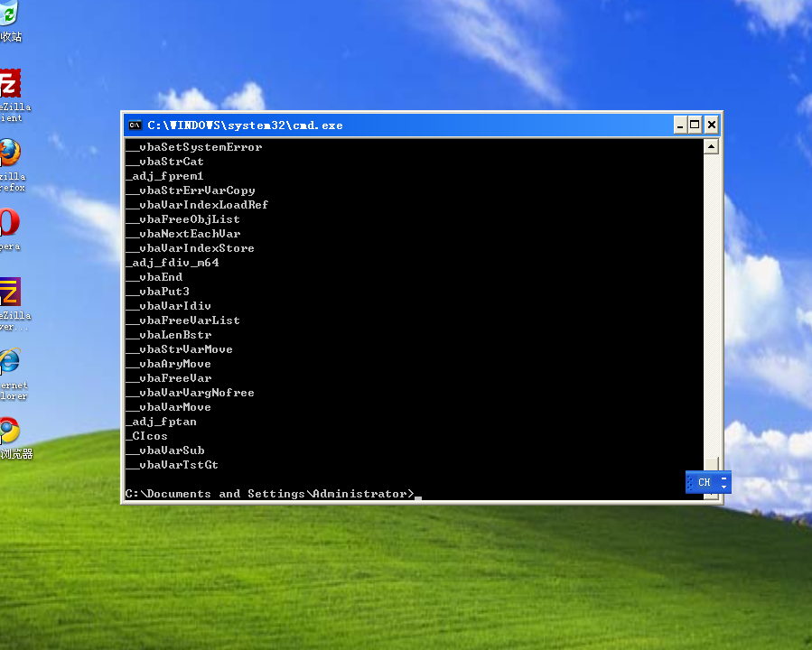Click the CH language bar indicator
This screenshot has height=650, width=812.
(x=705, y=482)
